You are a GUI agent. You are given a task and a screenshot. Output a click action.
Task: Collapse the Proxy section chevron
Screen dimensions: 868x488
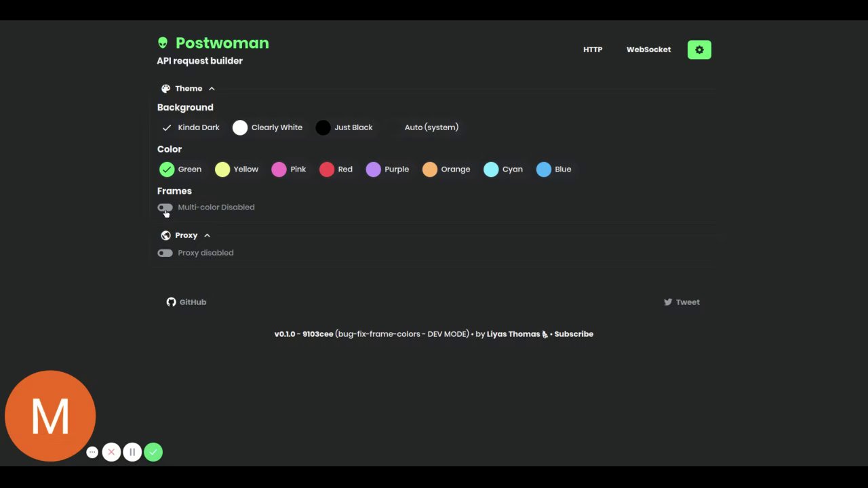pos(207,236)
